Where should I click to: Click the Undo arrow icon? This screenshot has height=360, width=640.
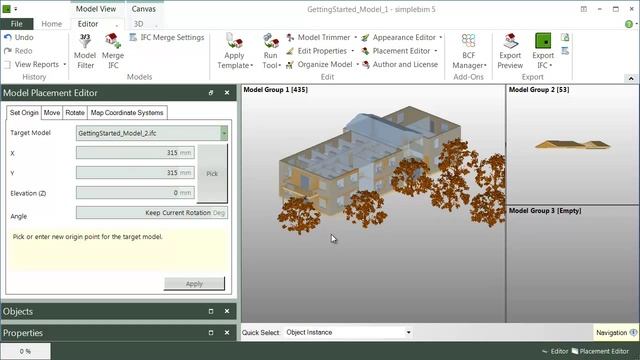[x=7, y=37]
